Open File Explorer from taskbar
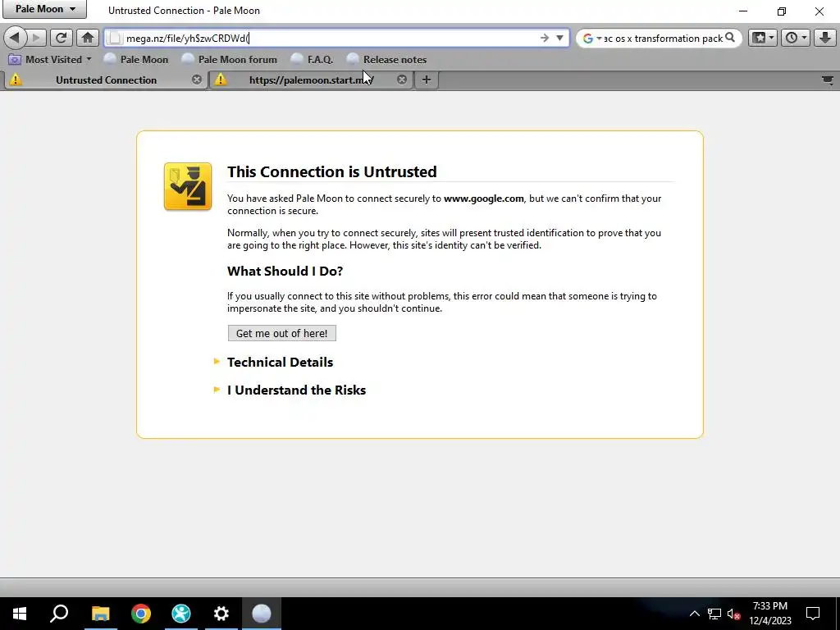840x630 pixels. point(100,614)
